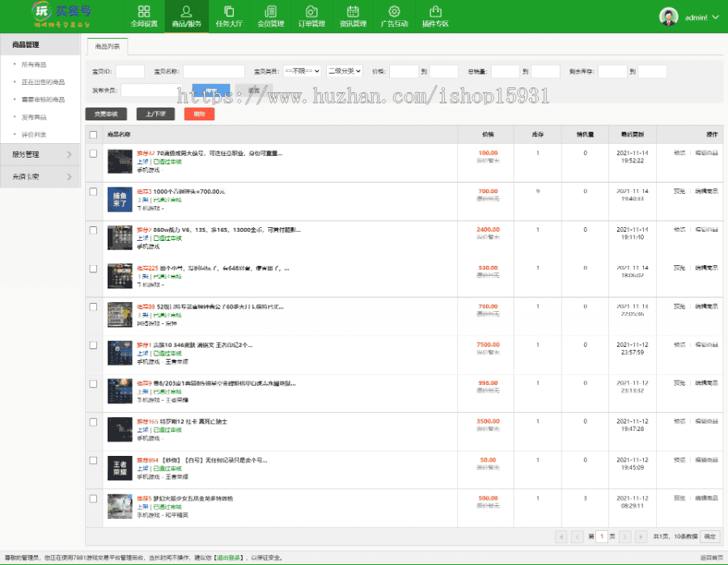Click the 上/下架 button
This screenshot has width=728, height=565.
(155, 114)
